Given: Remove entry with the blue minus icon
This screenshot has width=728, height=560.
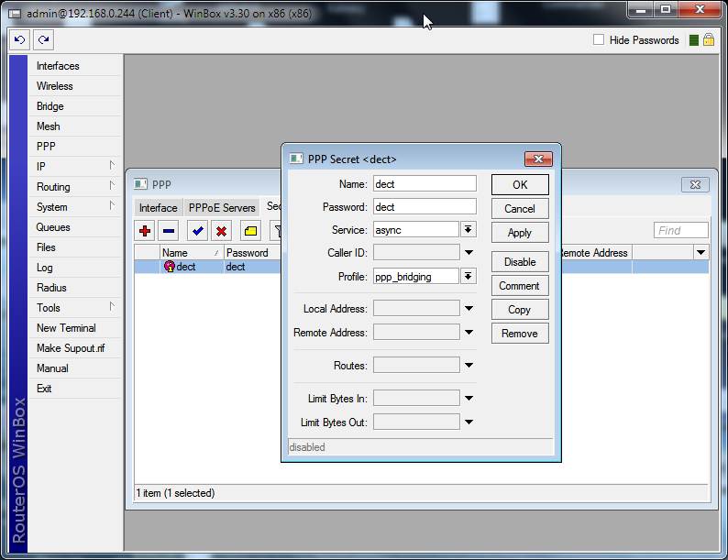Looking at the screenshot, I should (169, 231).
